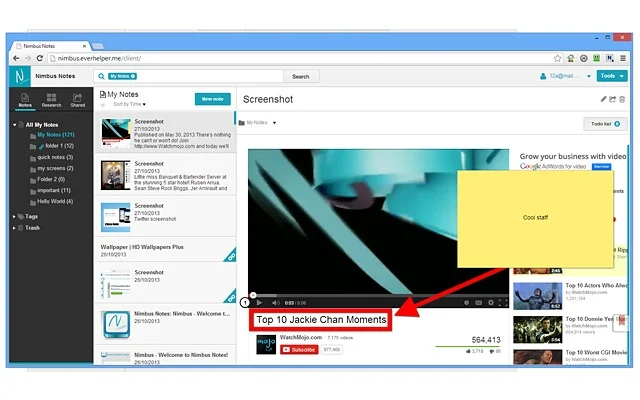Click the Nimbus Notes logo
This screenshot has width=640, height=400.
20,76
